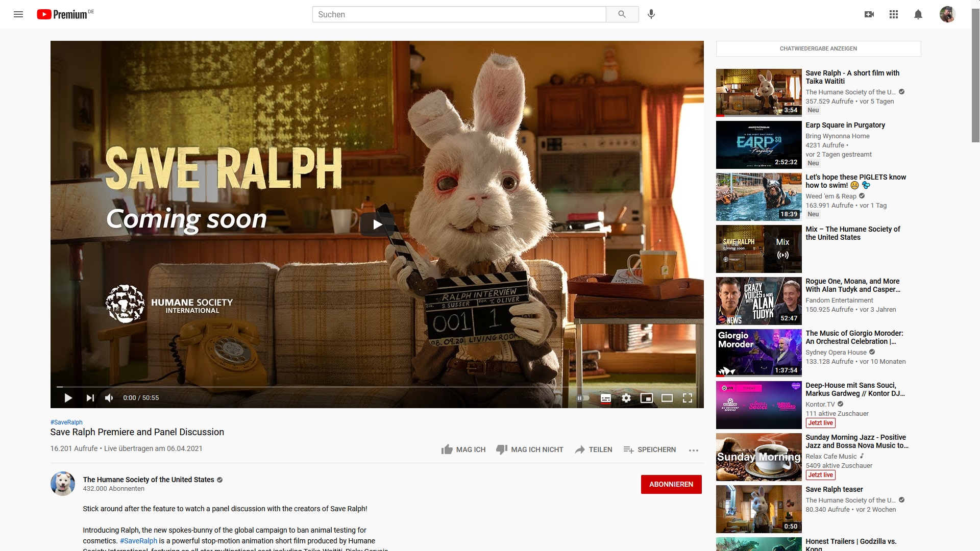980x551 pixels.
Task: Open the more actions three-dot menu
Action: (693, 450)
